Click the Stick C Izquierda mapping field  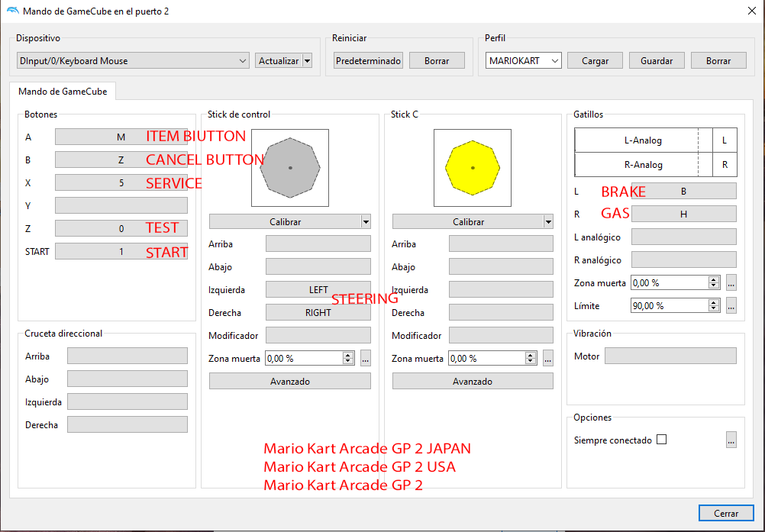[x=501, y=289]
